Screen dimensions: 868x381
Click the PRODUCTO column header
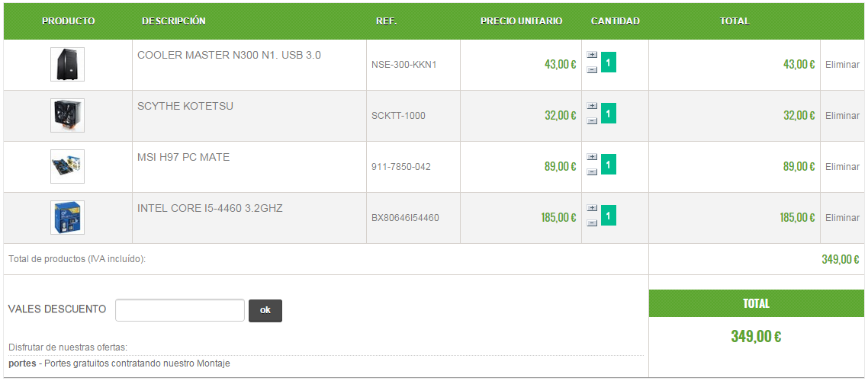coord(68,21)
